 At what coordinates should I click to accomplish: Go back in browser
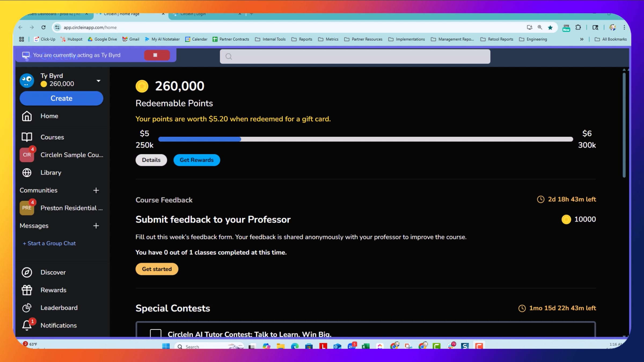point(20,27)
